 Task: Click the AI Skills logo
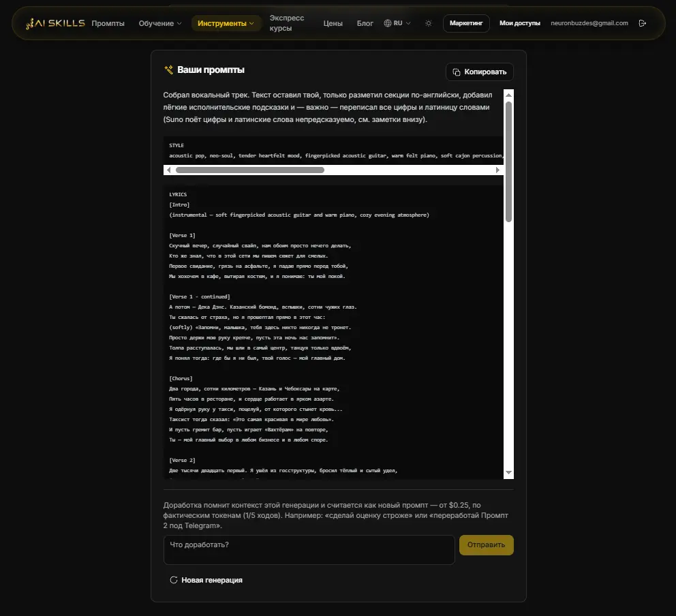tap(56, 23)
